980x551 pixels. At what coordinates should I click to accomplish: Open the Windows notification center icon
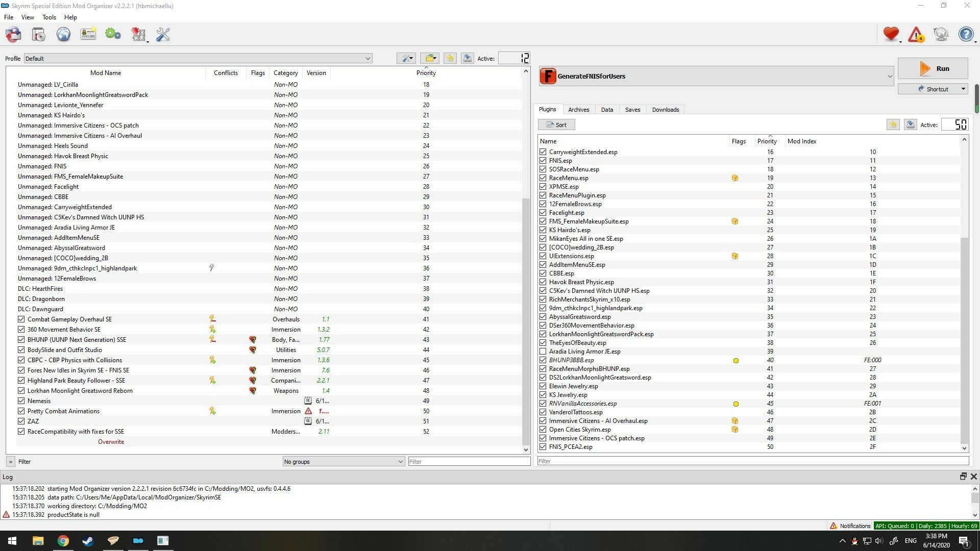964,541
